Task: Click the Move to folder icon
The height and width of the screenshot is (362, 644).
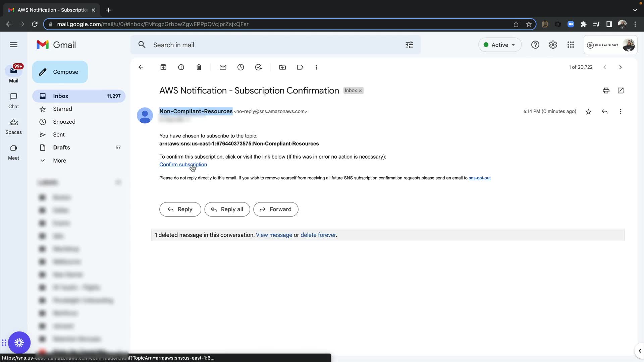Action: 282,67
